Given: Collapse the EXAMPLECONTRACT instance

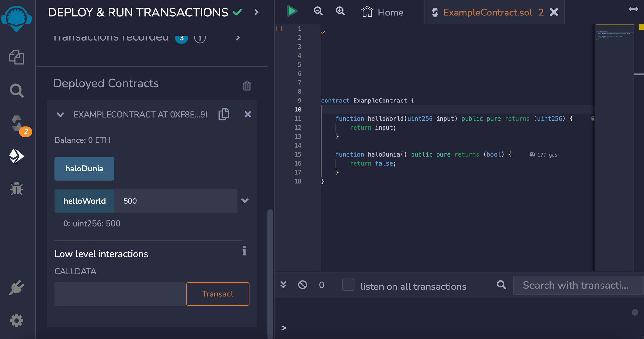Looking at the screenshot, I should click(60, 114).
